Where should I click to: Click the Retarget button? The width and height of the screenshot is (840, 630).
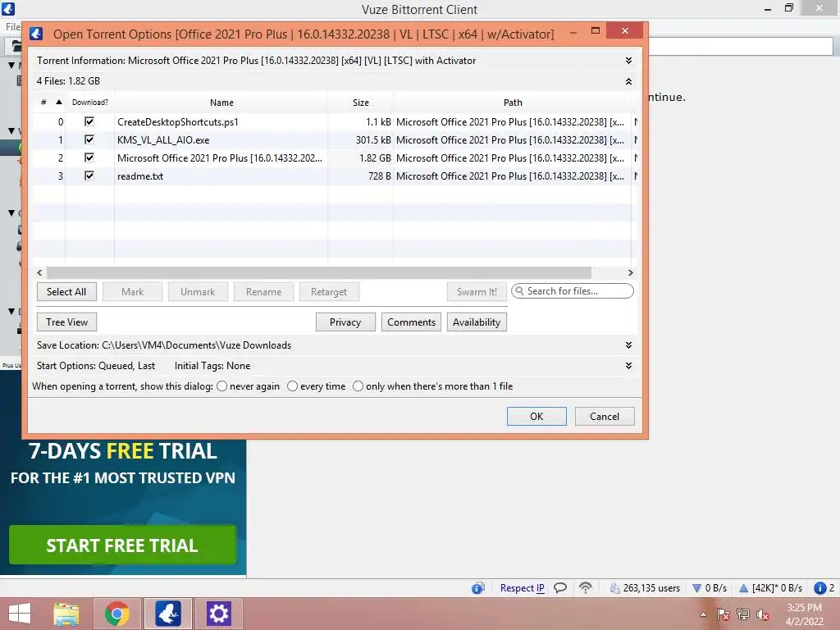click(329, 292)
